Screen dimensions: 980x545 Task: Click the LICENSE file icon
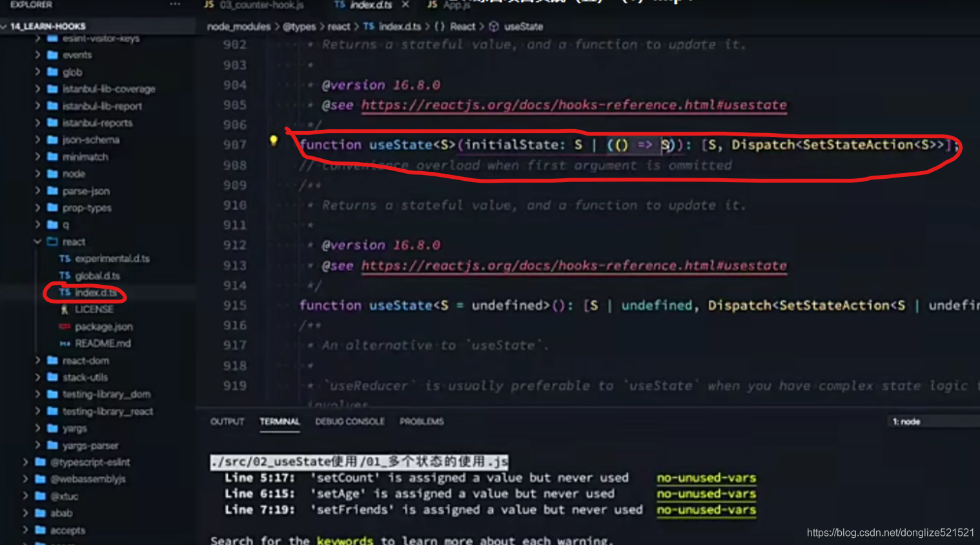click(65, 309)
